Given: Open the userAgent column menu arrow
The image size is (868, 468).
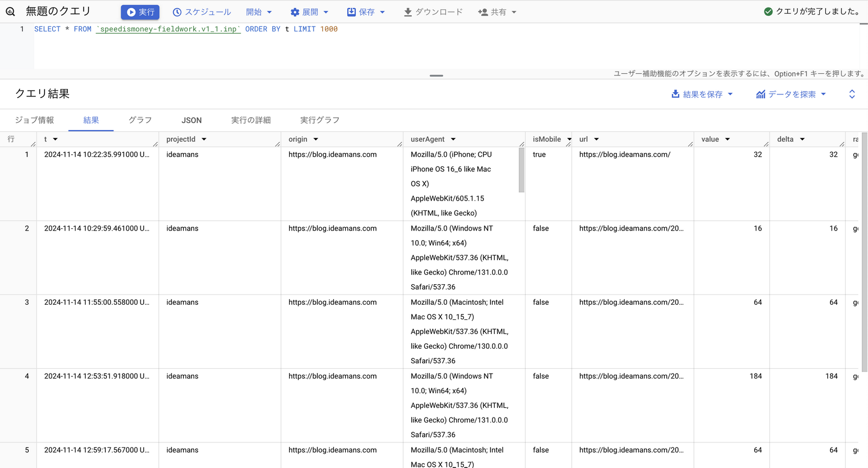Looking at the screenshot, I should (454, 139).
